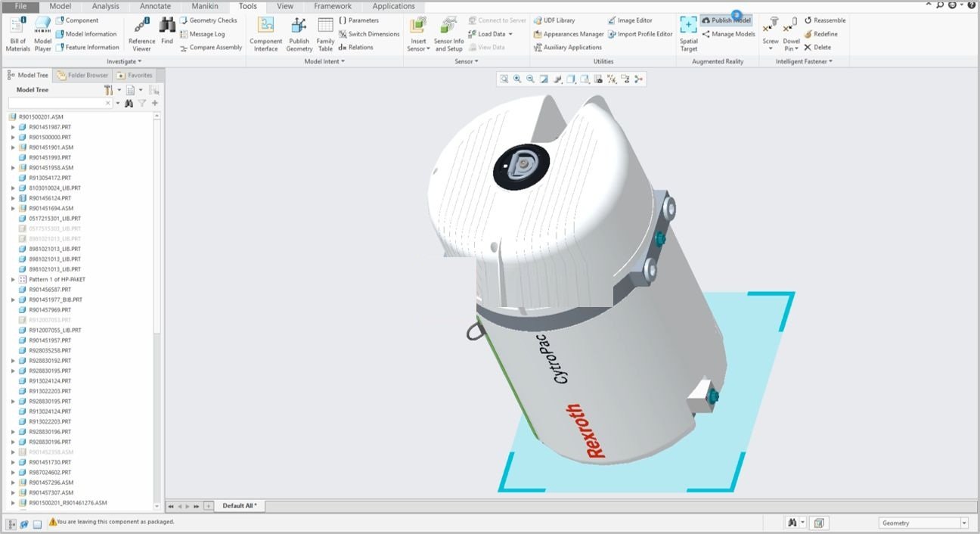980x534 pixels.
Task: Open the Reference Viewer
Action: coord(141,34)
